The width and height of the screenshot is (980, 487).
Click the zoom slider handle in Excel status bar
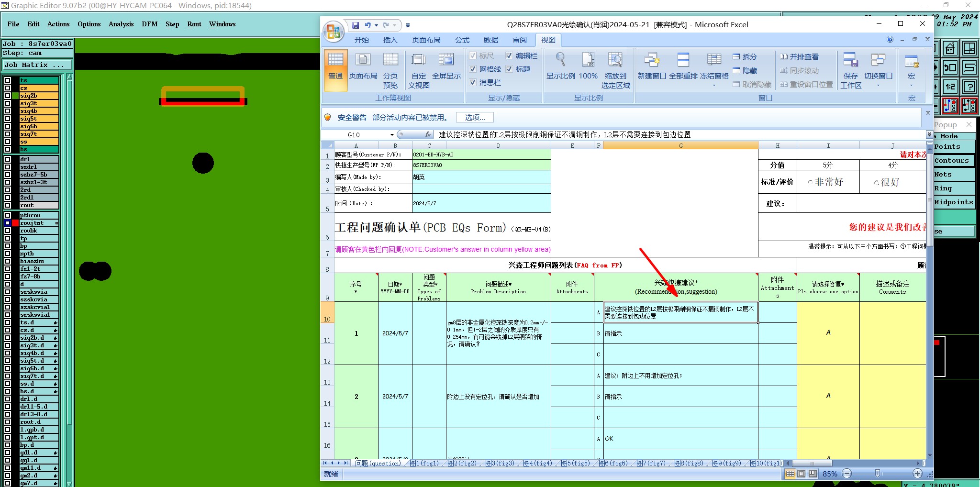pyautogui.click(x=877, y=474)
